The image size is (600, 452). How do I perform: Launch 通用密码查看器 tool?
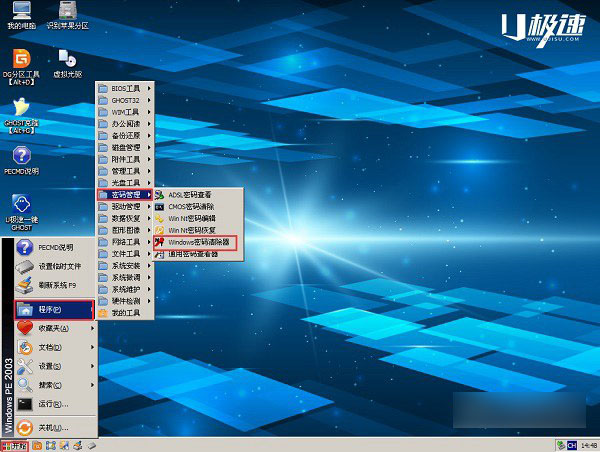point(198,255)
